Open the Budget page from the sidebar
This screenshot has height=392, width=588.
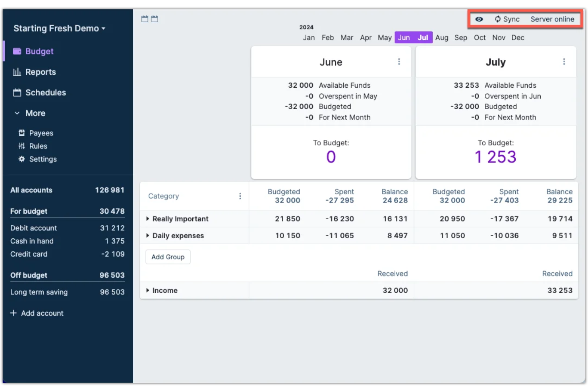pyautogui.click(x=39, y=51)
